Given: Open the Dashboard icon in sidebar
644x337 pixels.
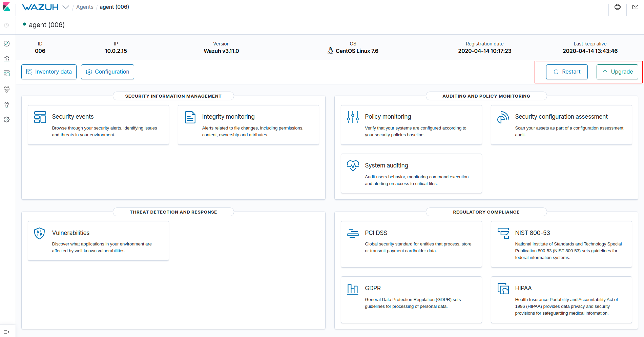Looking at the screenshot, I should (x=6, y=74).
